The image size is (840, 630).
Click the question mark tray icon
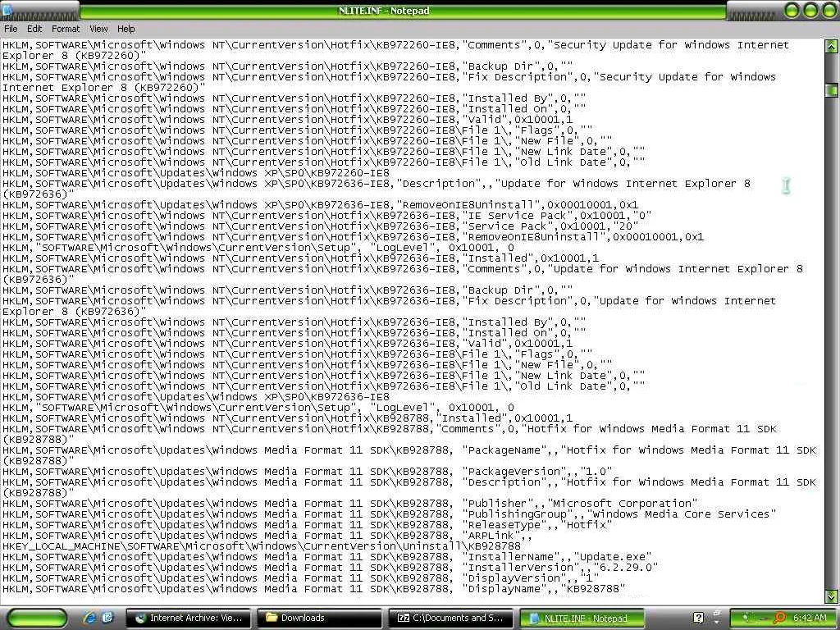coord(698,619)
